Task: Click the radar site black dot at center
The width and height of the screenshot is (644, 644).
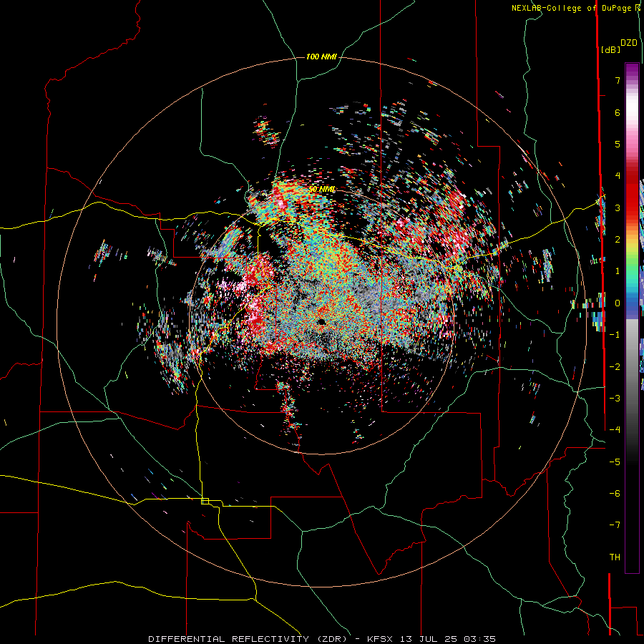Action: click(321, 322)
